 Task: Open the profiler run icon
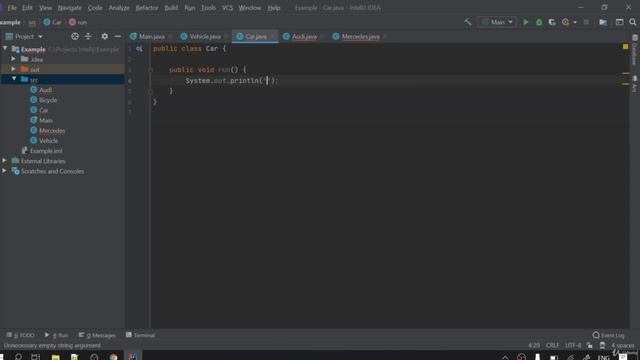(x=565, y=22)
